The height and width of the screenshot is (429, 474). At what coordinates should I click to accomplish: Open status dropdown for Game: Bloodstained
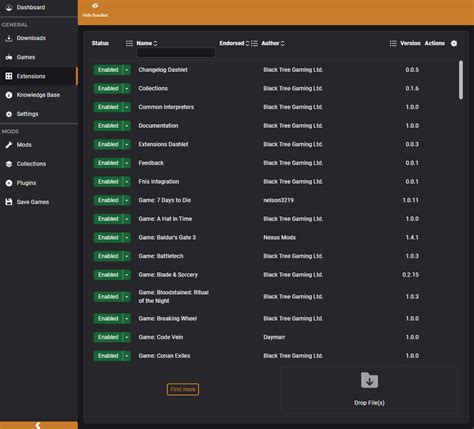127,297
